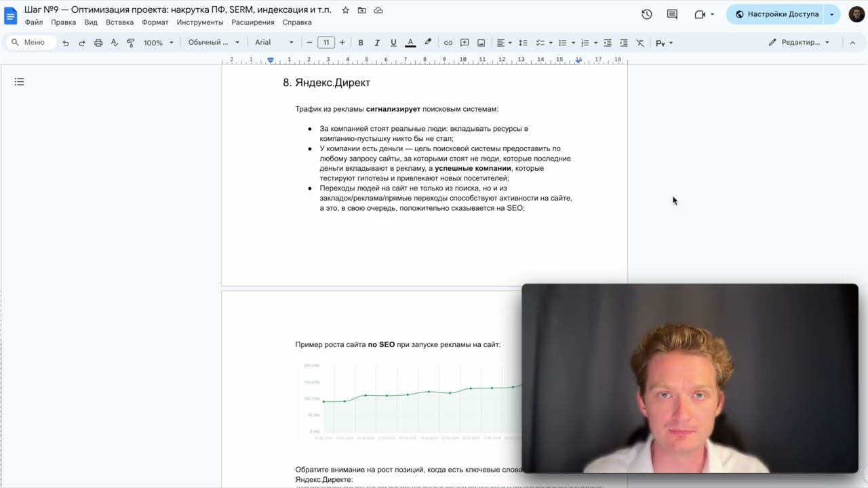
Task: Expand the numbered list options arrow
Action: point(595,43)
